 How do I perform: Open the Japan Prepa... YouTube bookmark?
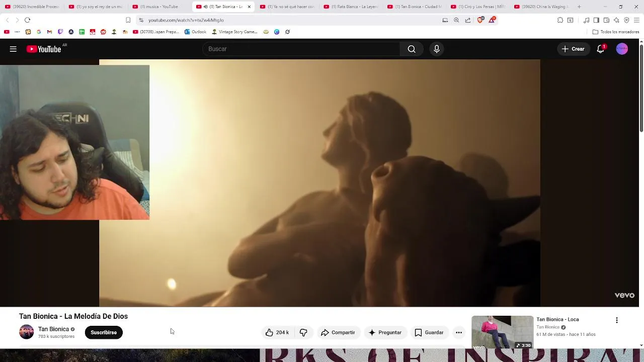156,32
